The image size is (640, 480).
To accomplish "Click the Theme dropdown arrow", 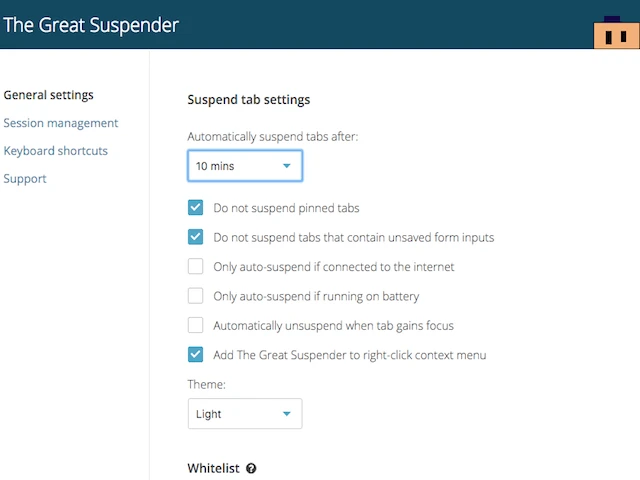I will coord(287,414).
